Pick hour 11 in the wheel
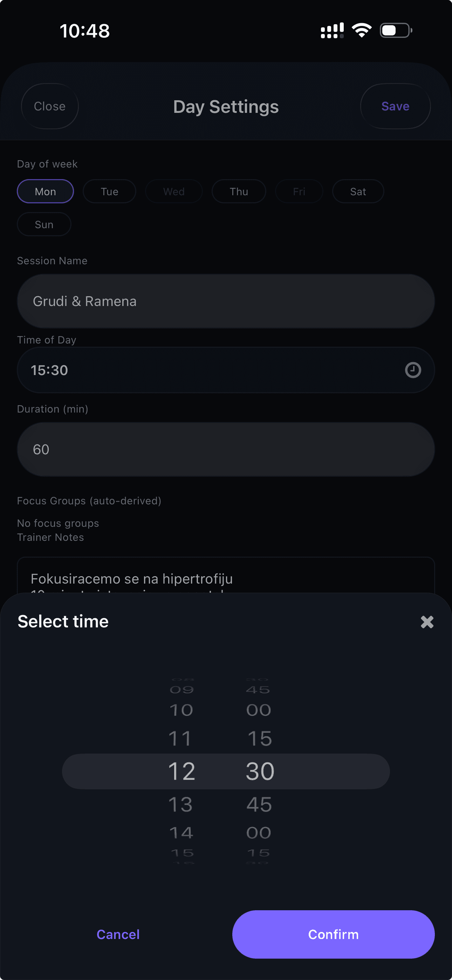Image resolution: width=452 pixels, height=980 pixels. 180,739
